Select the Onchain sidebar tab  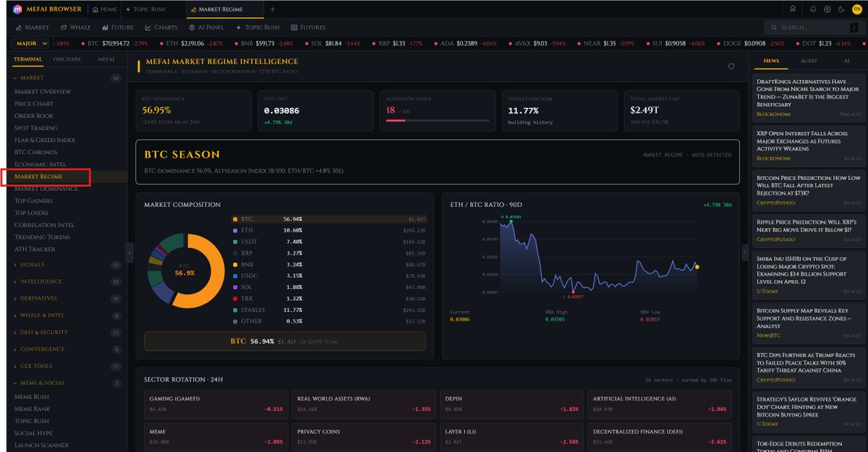tap(67, 59)
